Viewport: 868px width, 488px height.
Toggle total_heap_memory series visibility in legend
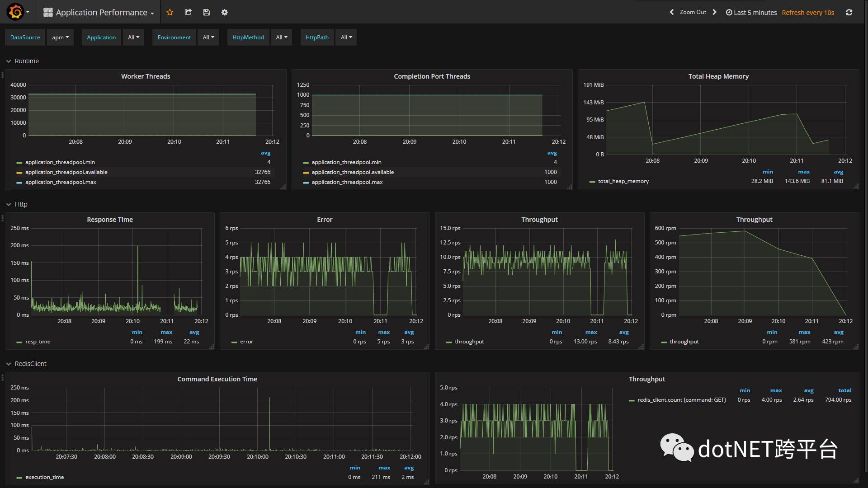[623, 181]
